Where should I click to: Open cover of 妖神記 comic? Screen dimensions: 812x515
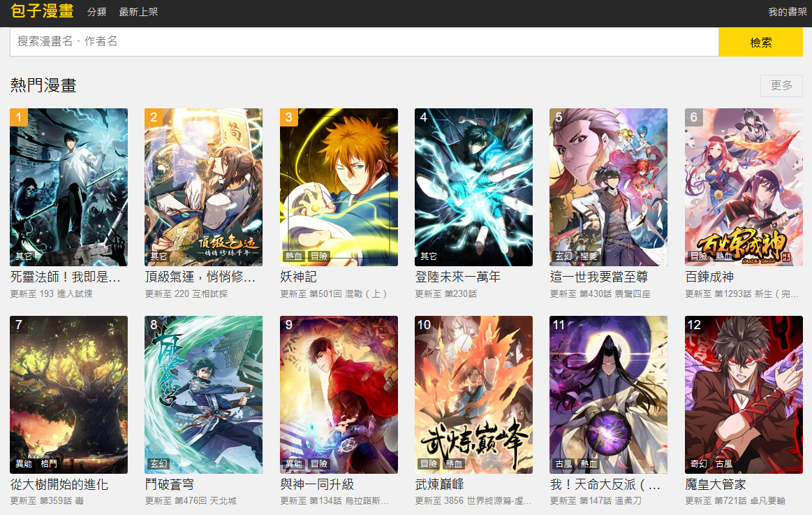(x=339, y=187)
